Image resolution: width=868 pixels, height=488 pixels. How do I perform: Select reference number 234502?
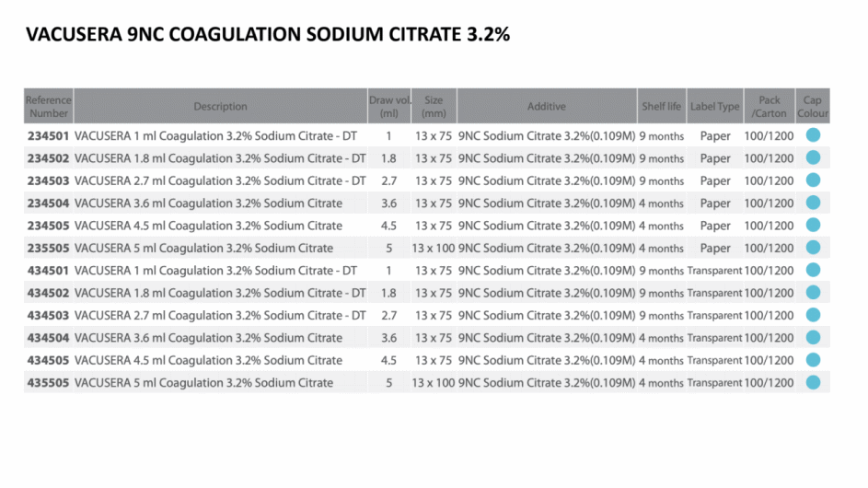tap(48, 158)
